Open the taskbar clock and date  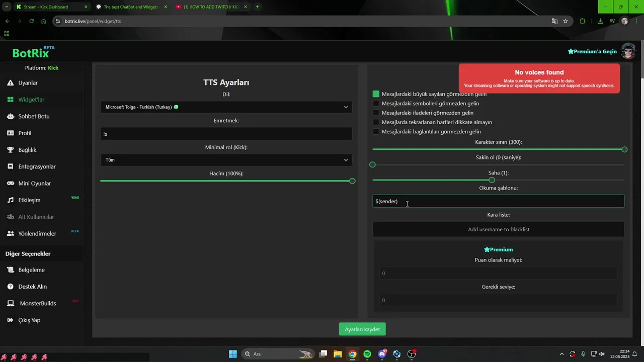[x=619, y=354]
